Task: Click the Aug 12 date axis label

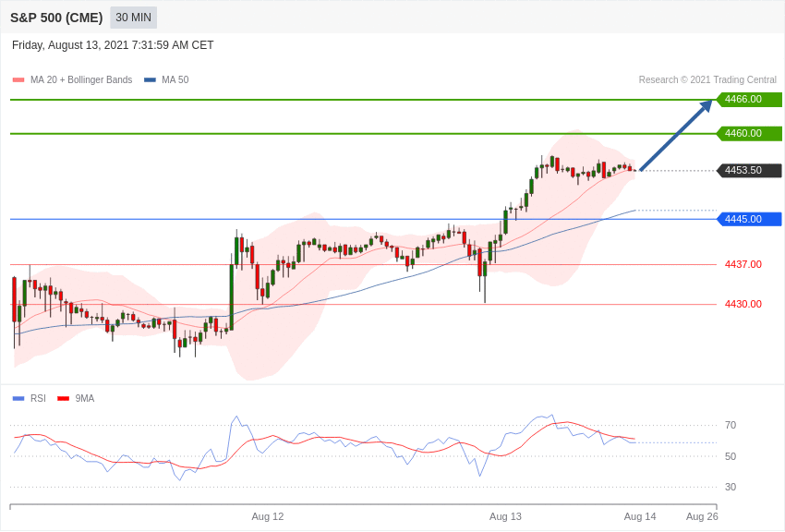Action: [267, 516]
